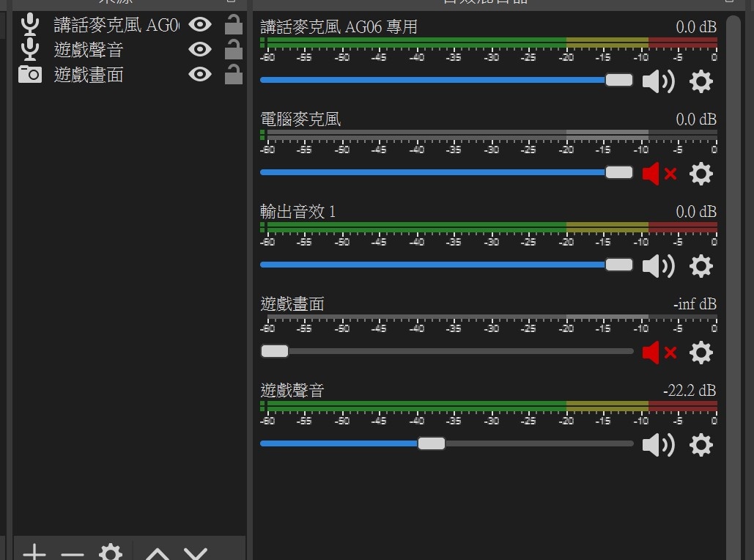The image size is (754, 560).
Task: Mute the 遊戲聲音 mixer channel
Action: coord(658,445)
